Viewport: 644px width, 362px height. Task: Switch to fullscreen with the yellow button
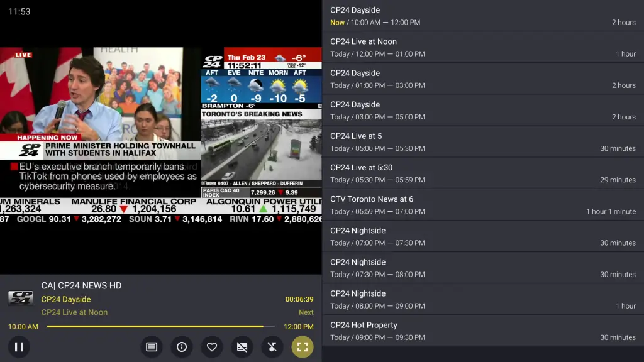(303, 347)
